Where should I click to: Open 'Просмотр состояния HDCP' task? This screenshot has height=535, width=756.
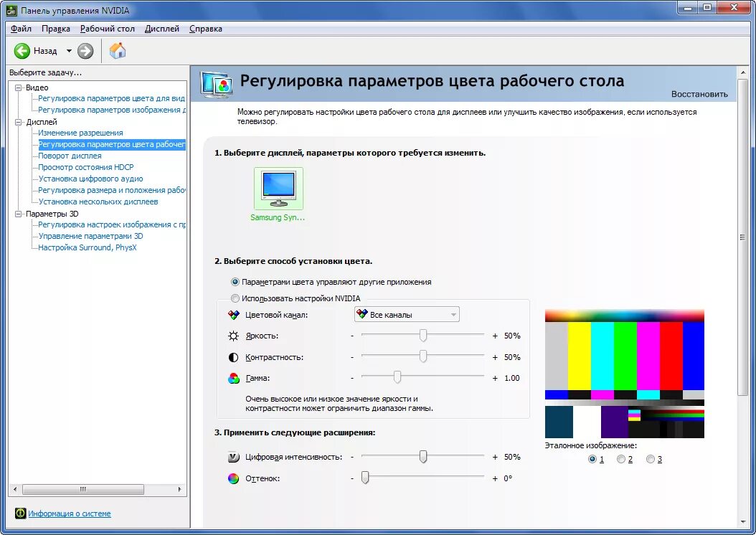(x=86, y=167)
